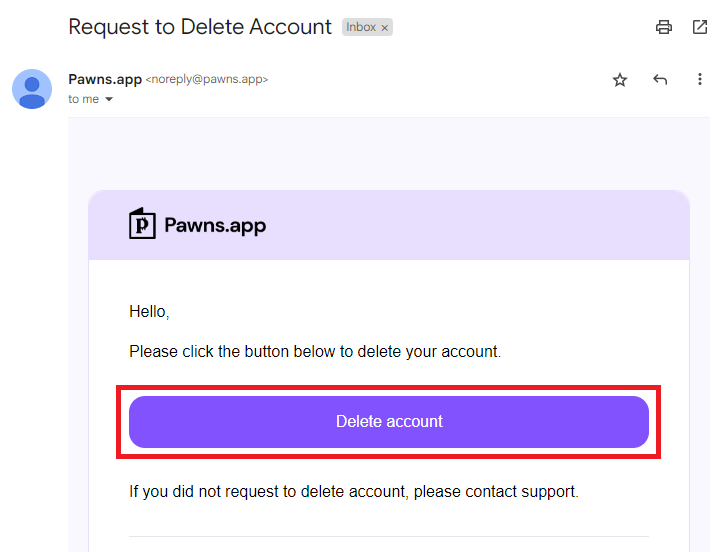Click the sender's profile avatar
718x552 pixels.
(32, 89)
